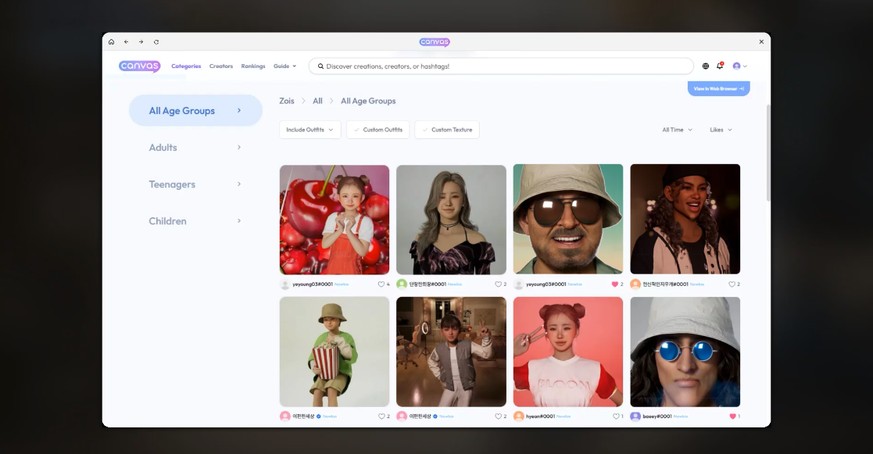Screen dimensions: 873x454
Task: Open notifications with the bell icon
Action: tap(720, 66)
